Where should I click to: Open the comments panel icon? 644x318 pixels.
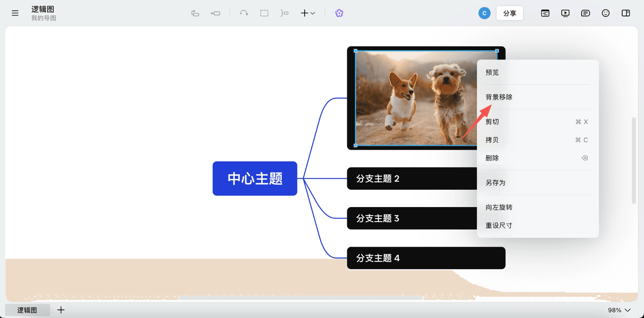coord(585,13)
